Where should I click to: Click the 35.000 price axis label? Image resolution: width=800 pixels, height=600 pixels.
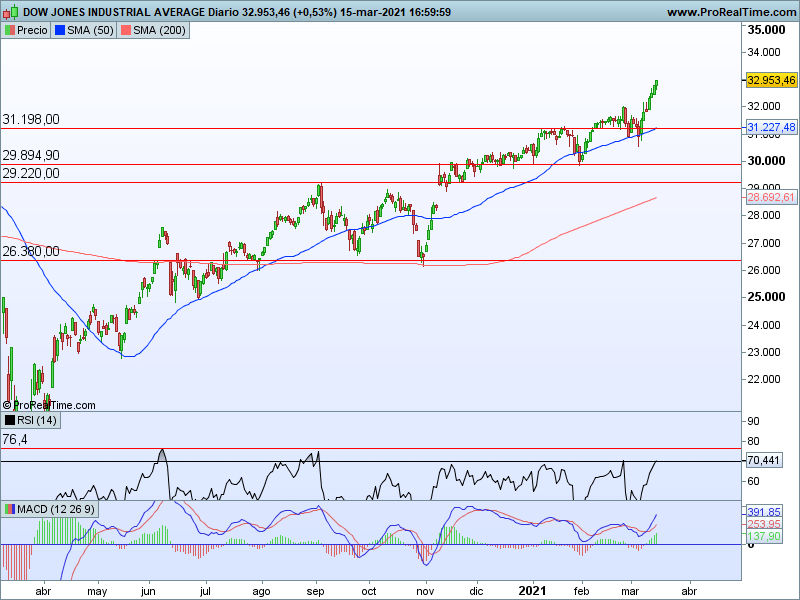tap(766, 30)
